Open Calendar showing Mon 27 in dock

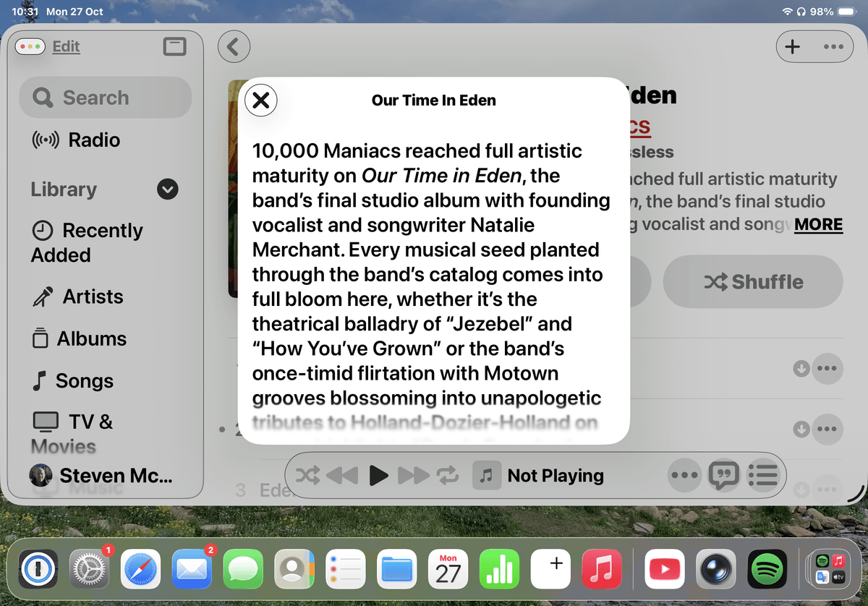tap(448, 569)
